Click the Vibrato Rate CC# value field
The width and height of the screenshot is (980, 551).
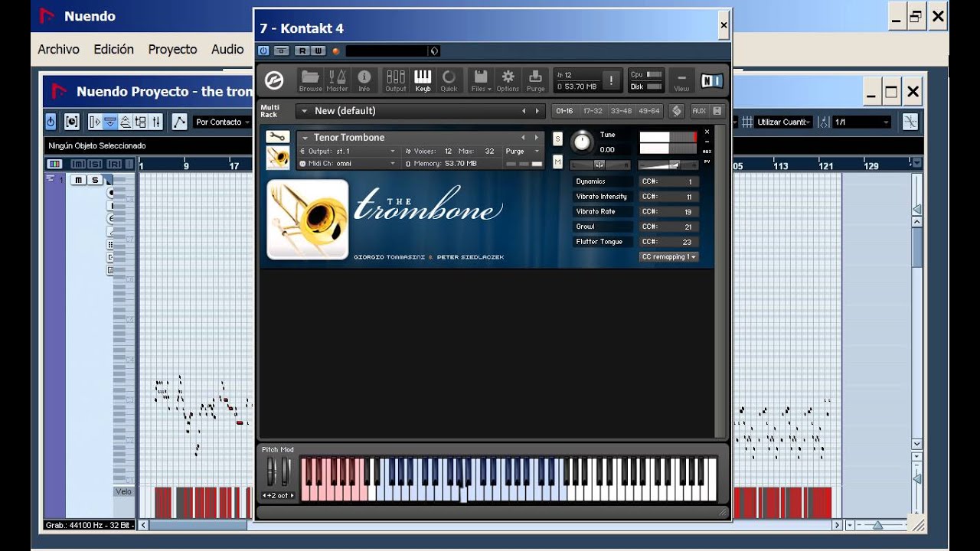pyautogui.click(x=669, y=212)
